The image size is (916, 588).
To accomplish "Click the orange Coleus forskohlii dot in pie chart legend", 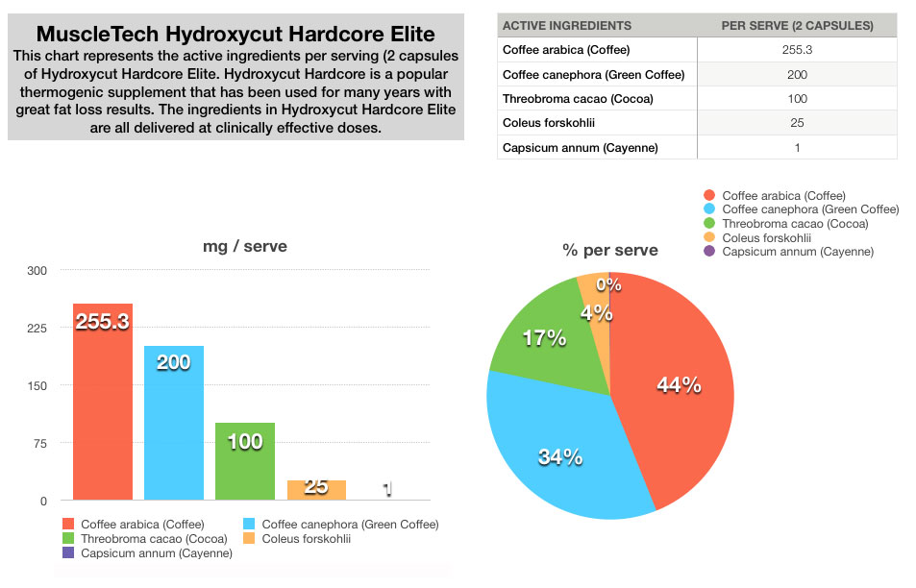I will (x=709, y=237).
